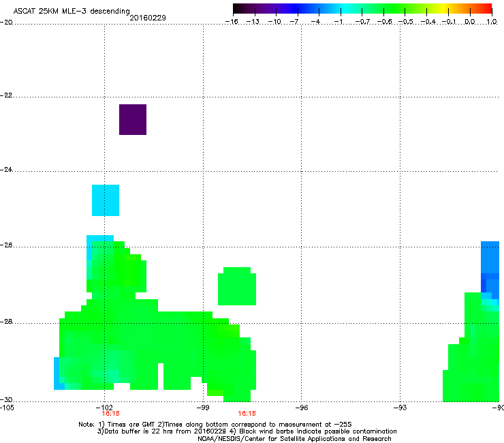Click the latitude axis label "-20"
Image resolution: width=504 pixels, height=443 pixels.
coord(6,22)
